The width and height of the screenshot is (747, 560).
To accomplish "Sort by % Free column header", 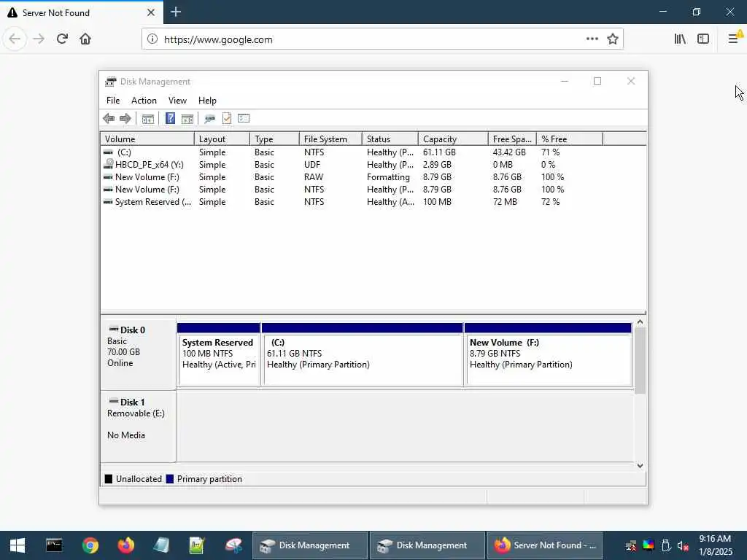I will (570, 139).
